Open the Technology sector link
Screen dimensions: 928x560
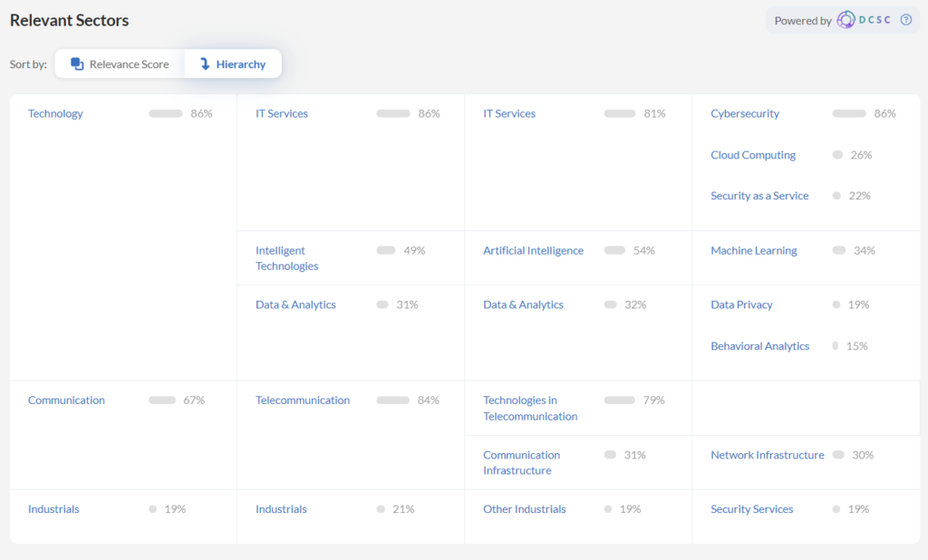click(55, 114)
